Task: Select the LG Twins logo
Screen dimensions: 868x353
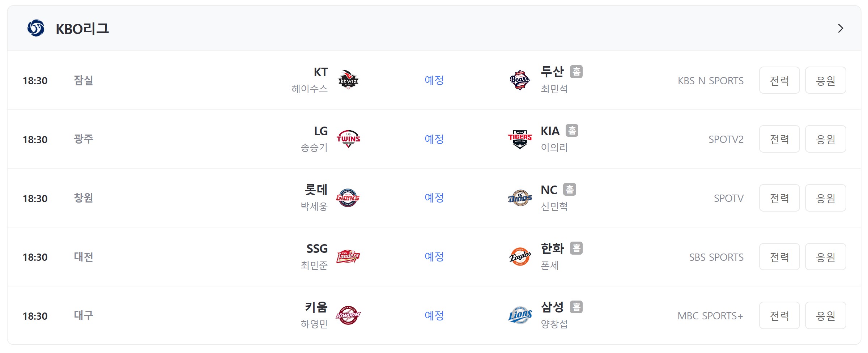Action: point(348,139)
